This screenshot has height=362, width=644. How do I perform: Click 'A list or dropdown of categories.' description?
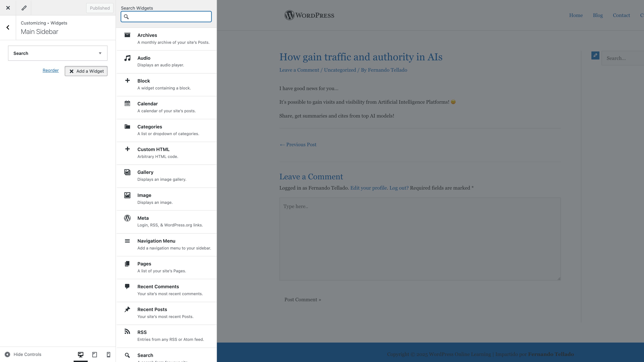pyautogui.click(x=168, y=134)
